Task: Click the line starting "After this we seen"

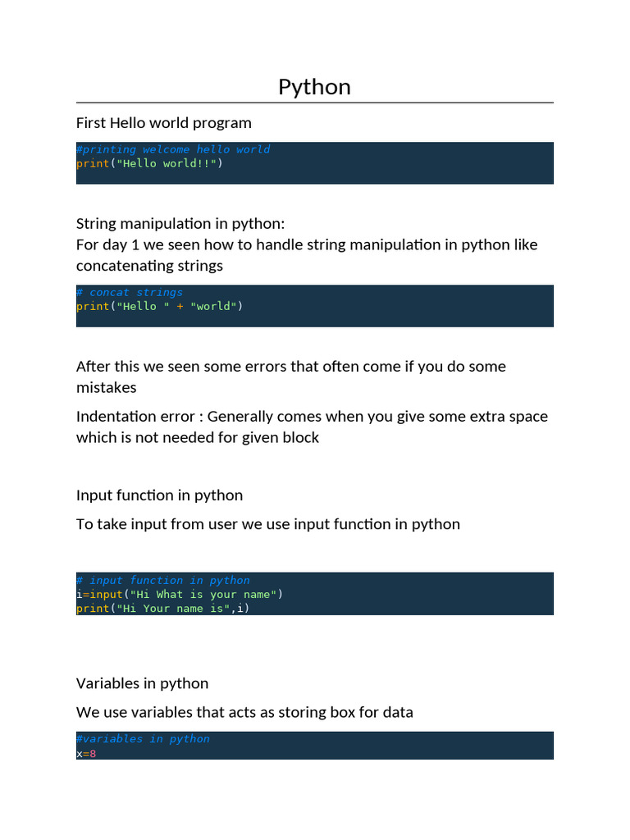Action: click(x=291, y=366)
